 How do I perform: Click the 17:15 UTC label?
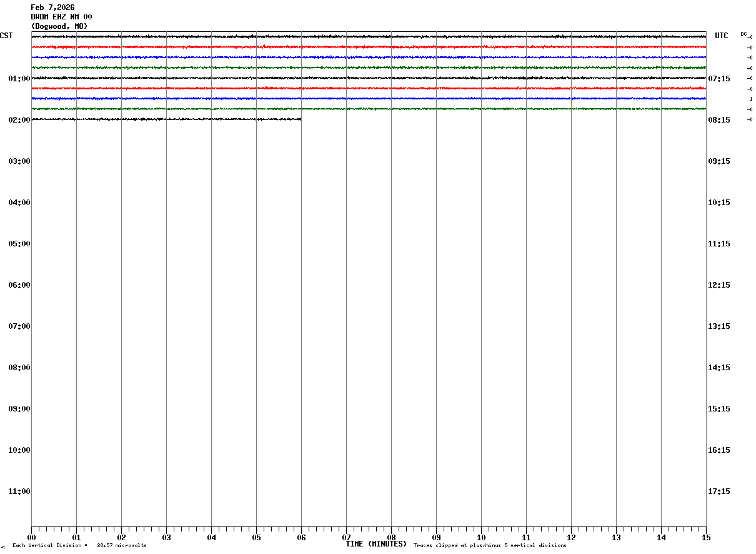coord(719,491)
